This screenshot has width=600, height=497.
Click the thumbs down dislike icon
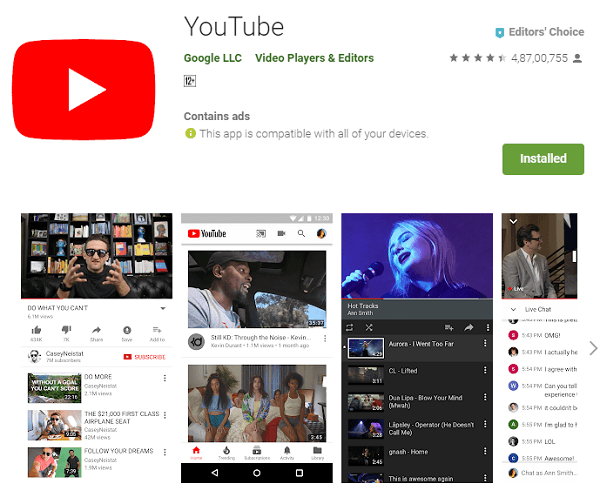[66, 330]
